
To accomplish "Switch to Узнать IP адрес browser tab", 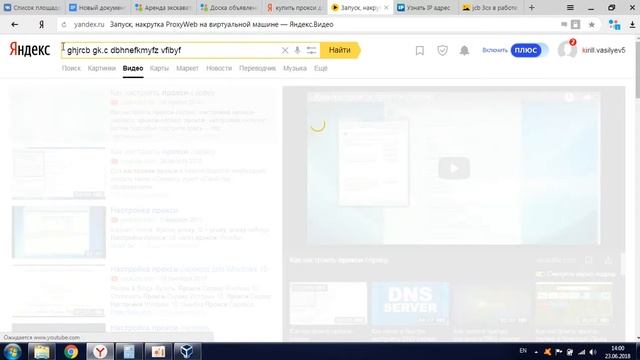I will point(424,7).
